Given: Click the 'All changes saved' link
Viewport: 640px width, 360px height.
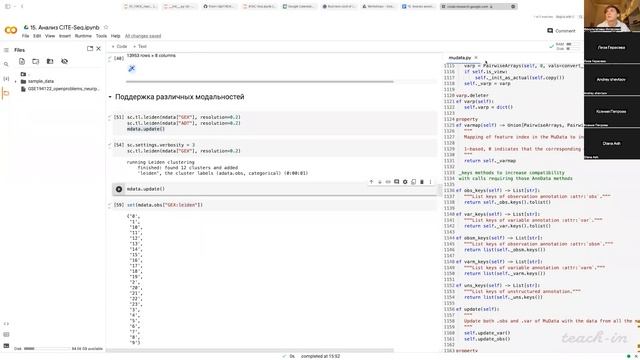Looking at the screenshot, I should [x=143, y=36].
